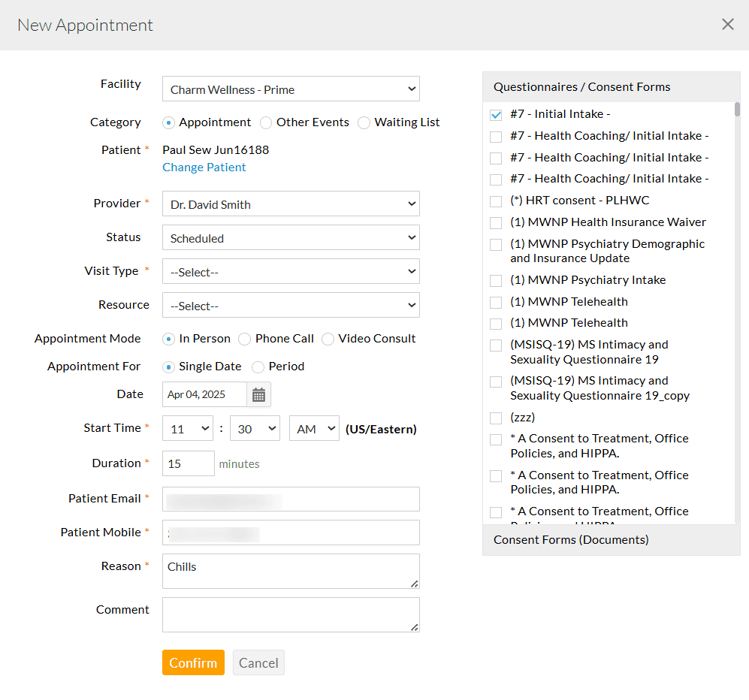Close the New Appointment dialog
Screen dimensions: 749x700
point(727,24)
